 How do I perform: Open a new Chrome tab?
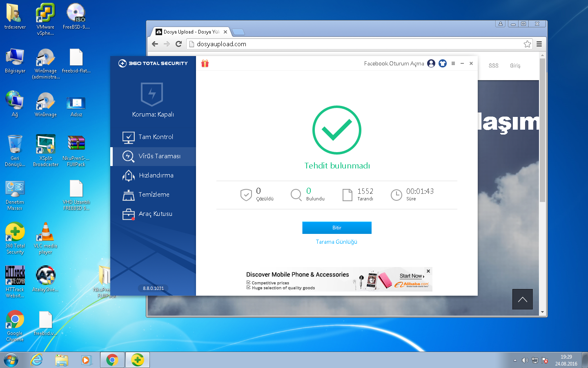[238, 32]
